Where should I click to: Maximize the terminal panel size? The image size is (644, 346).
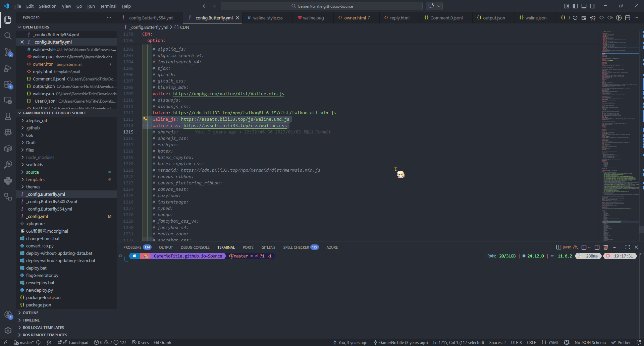[x=628, y=247]
